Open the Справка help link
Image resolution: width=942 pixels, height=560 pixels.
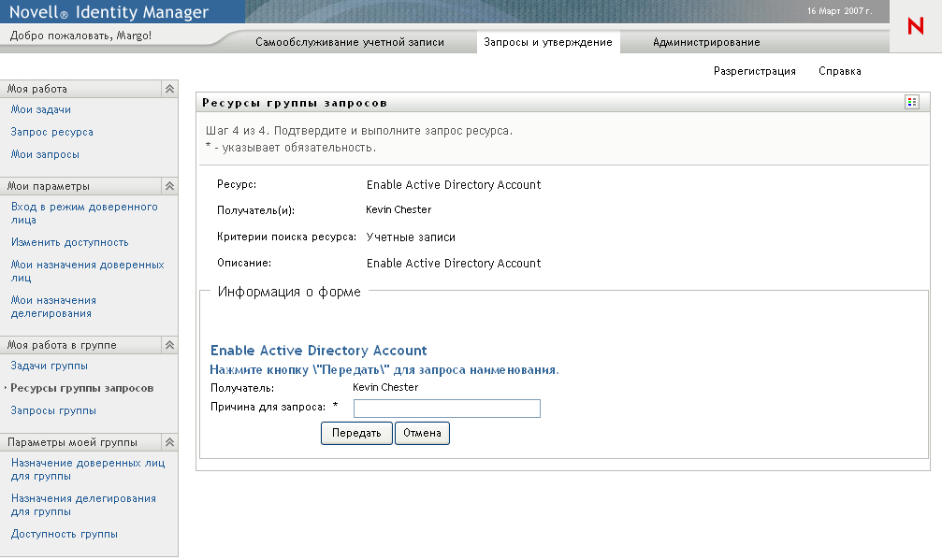click(839, 71)
